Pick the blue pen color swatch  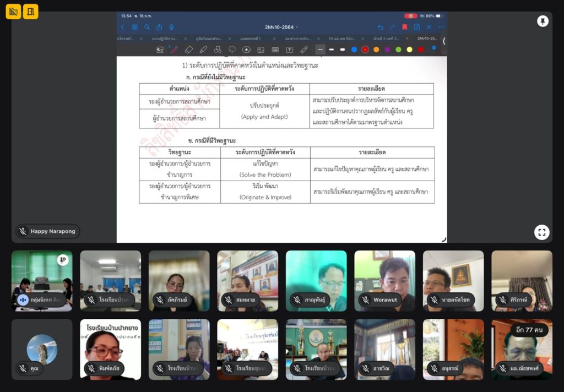pos(354,50)
